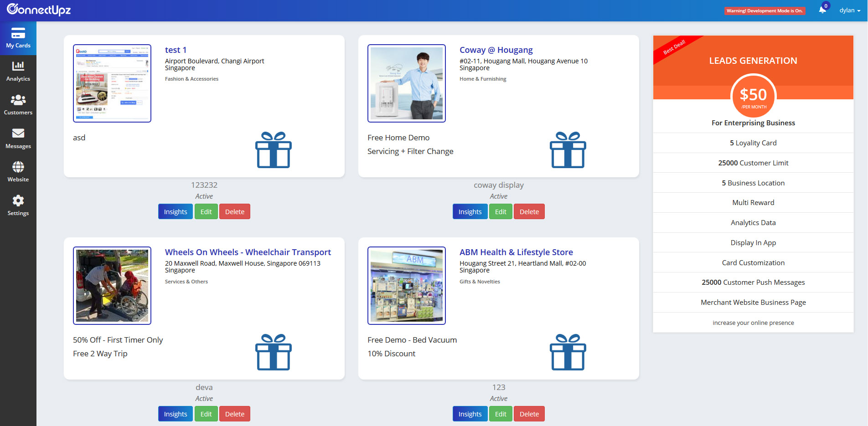Edit the deva card
Viewport: 868px width, 426px height.
pos(206,414)
